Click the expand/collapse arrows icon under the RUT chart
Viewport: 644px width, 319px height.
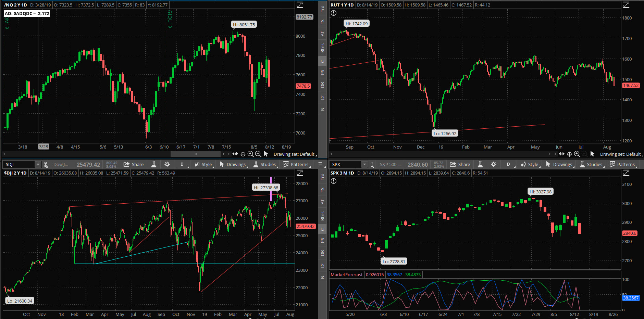(561, 154)
